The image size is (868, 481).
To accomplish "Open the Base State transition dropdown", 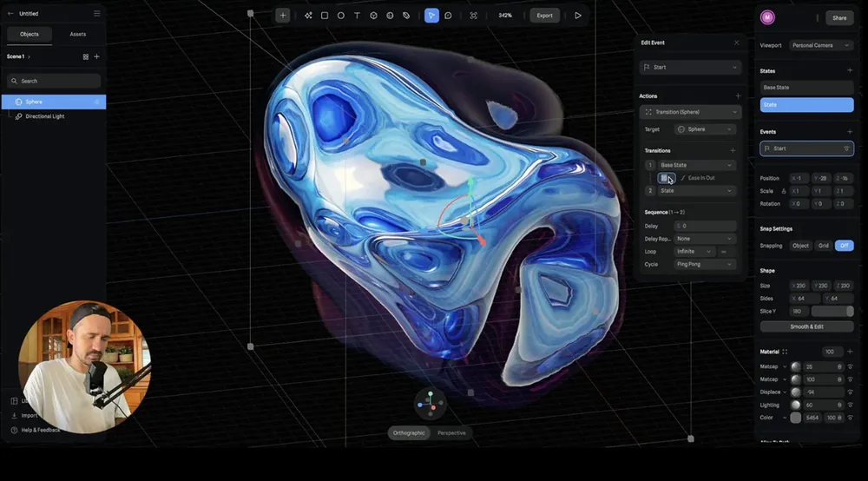I will tap(696, 165).
